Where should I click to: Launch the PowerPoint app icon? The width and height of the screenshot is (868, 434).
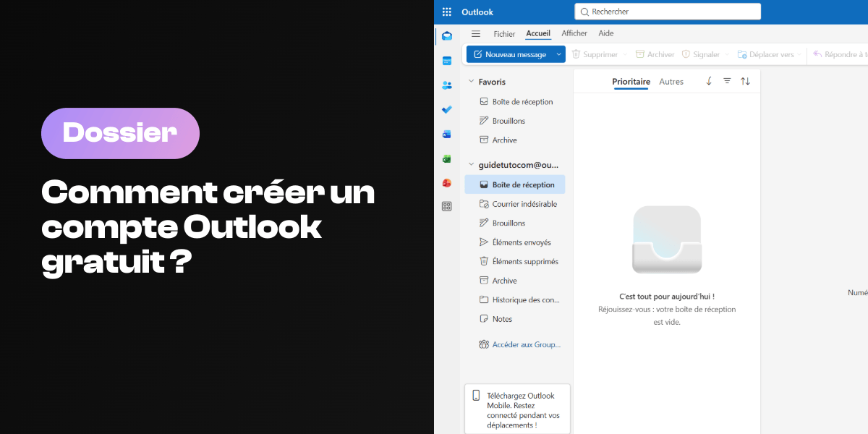[447, 183]
